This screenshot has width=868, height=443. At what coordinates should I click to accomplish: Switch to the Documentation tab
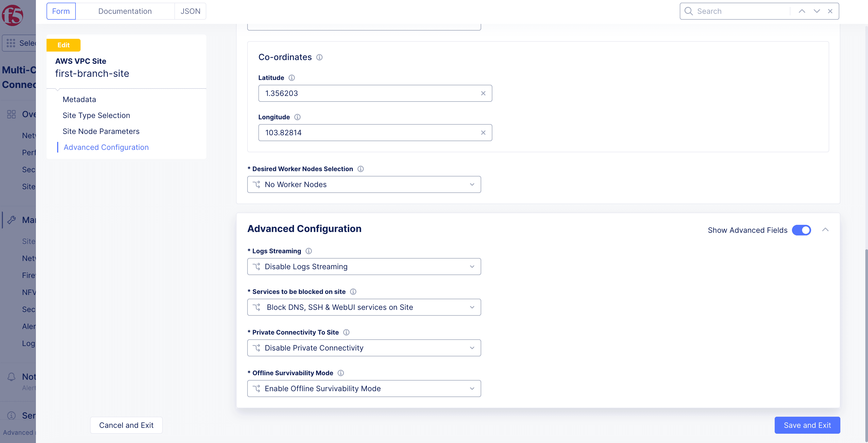[x=125, y=10]
